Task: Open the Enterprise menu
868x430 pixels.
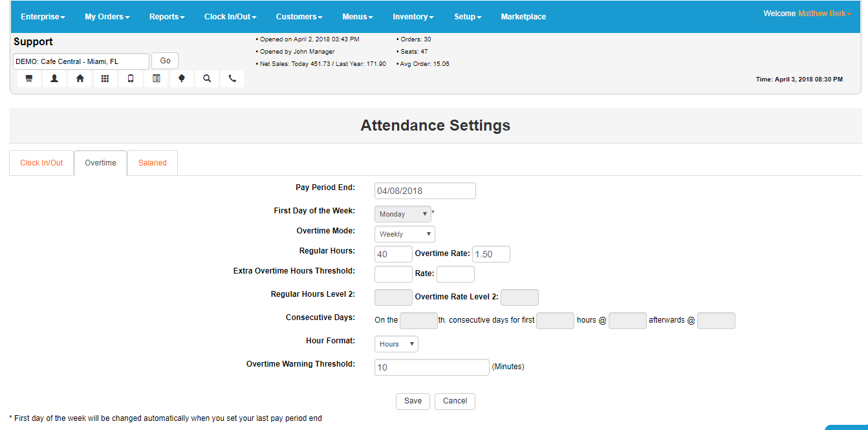Action: tap(43, 17)
